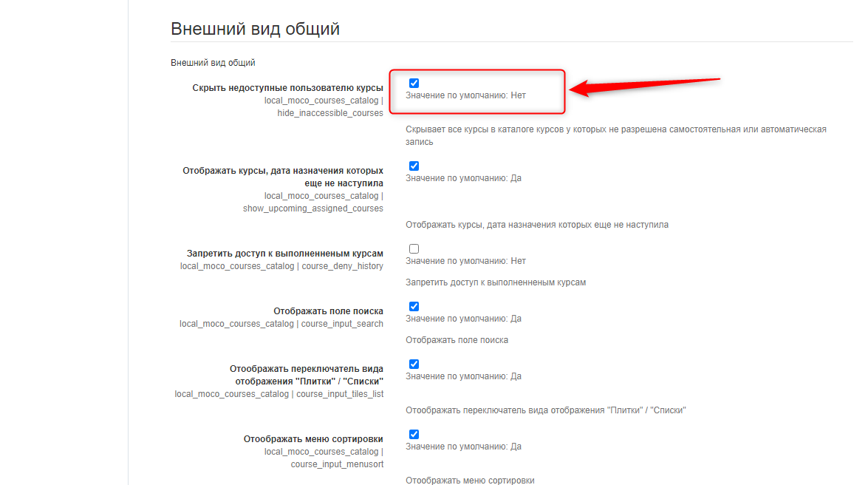The width and height of the screenshot is (868, 485).
Task: Click the 'Отображать переключатель вида отображения' bold label
Action: 306,375
